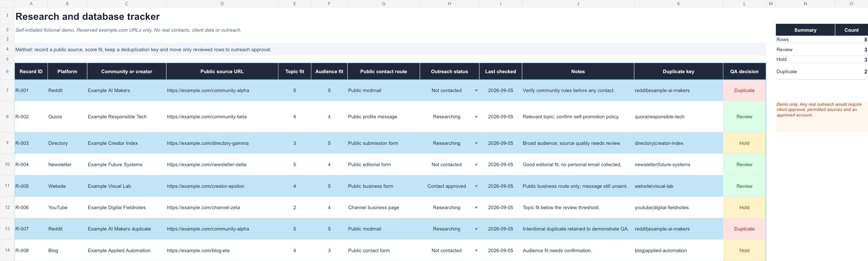Viewport: 868px width, 261px height.
Task: Click the 'Platform' header cell
Action: 67,71
